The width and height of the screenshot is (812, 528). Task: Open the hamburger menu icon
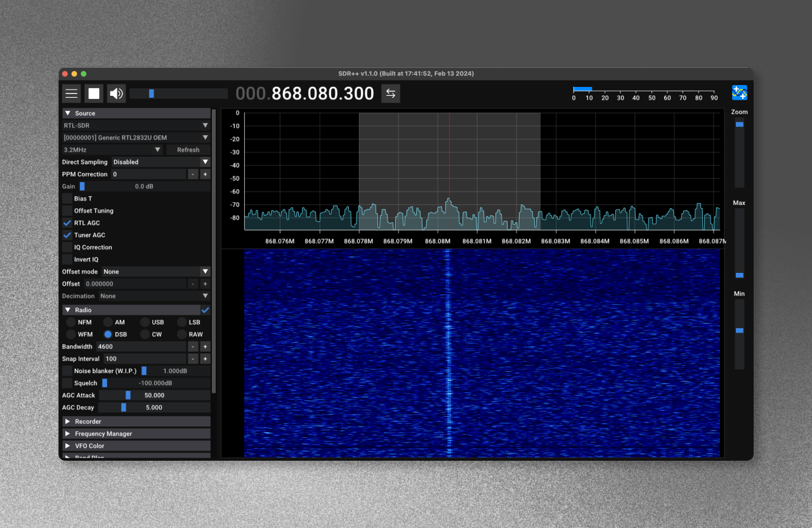72,94
